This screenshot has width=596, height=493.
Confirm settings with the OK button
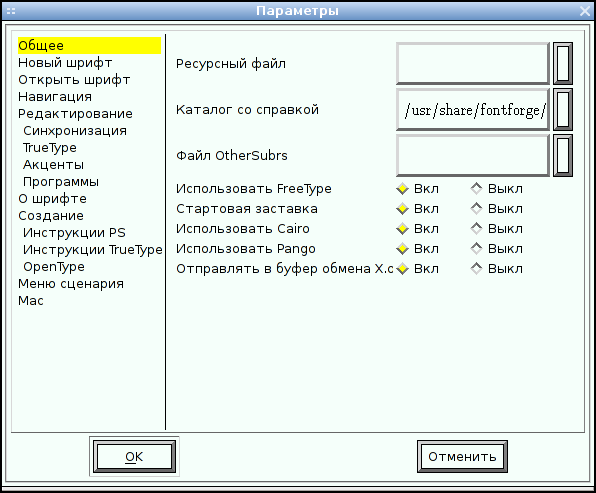click(x=134, y=457)
